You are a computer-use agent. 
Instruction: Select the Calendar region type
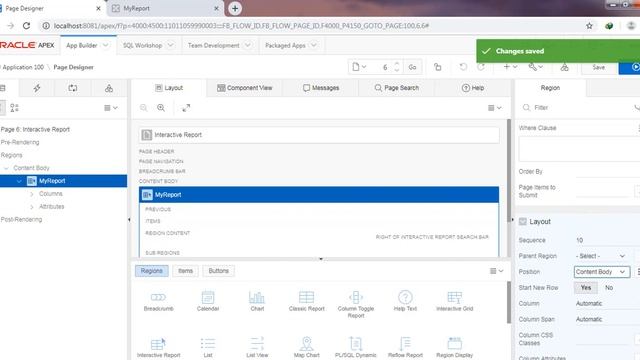click(208, 301)
